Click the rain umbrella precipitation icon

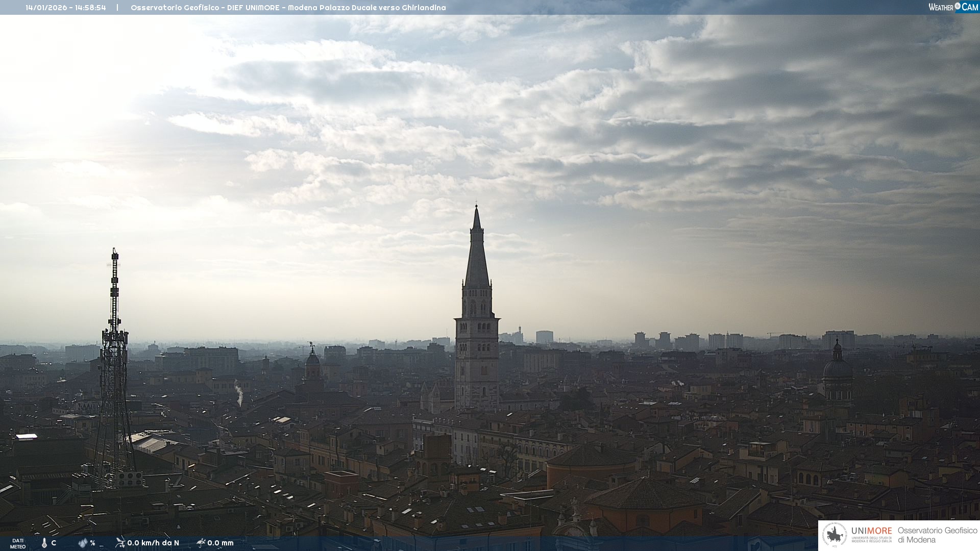click(x=201, y=543)
